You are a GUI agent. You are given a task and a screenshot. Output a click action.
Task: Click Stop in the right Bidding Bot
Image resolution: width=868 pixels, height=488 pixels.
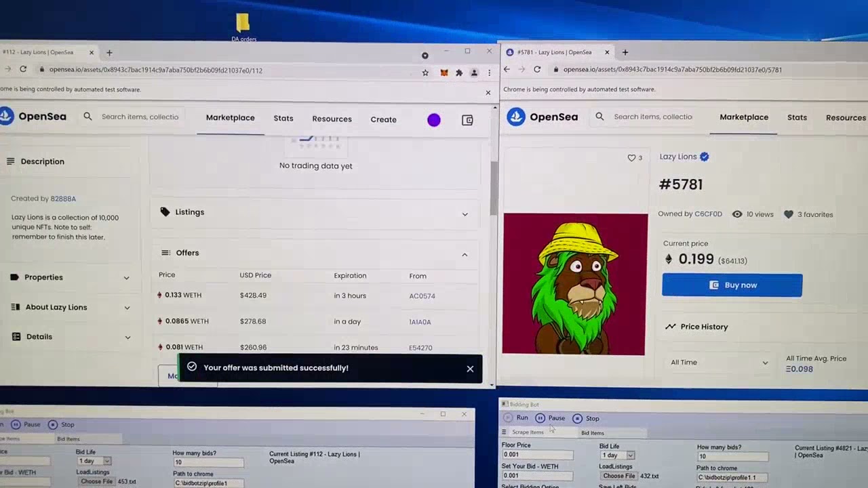pos(586,418)
